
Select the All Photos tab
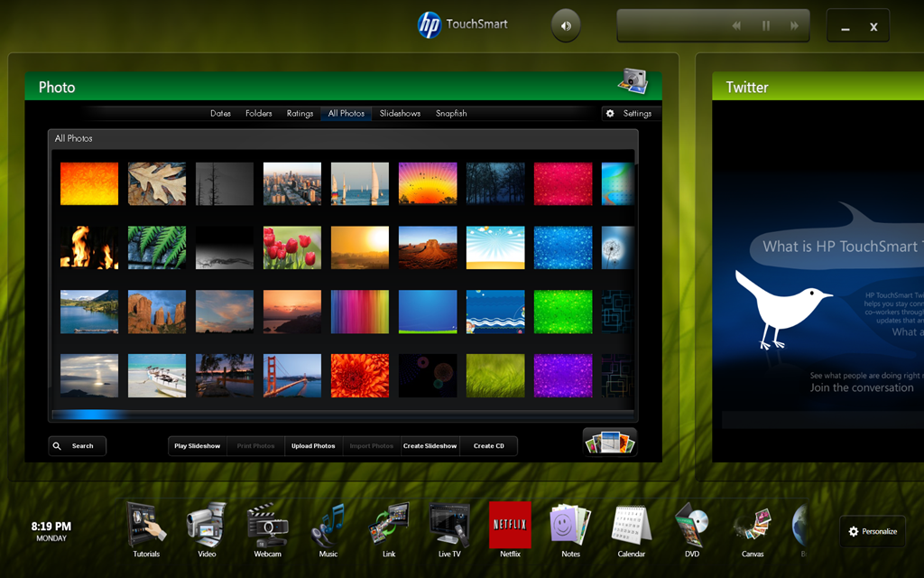click(346, 113)
